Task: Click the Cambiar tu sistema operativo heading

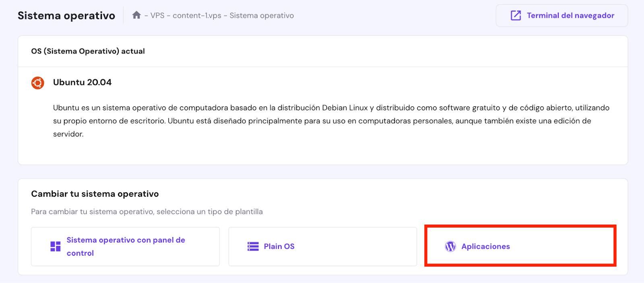Action: [95, 194]
